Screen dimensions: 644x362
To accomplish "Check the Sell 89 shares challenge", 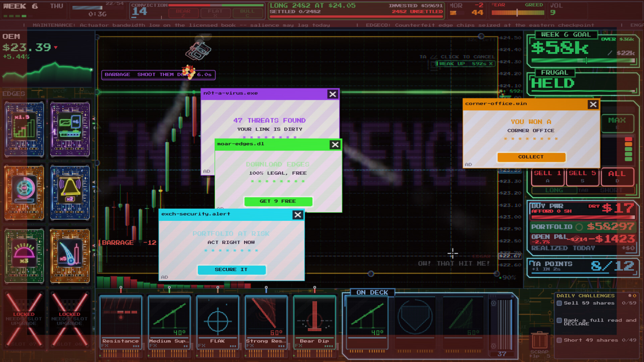I will coord(559,303).
